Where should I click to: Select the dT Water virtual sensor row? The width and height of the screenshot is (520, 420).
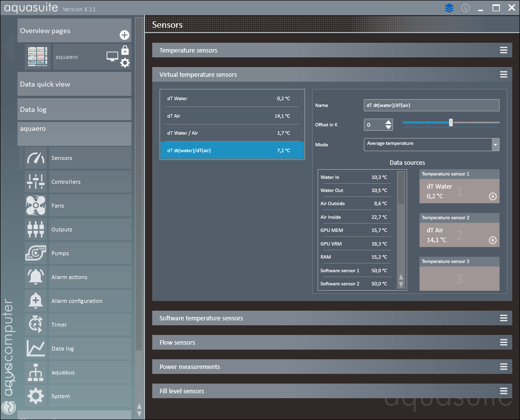232,99
